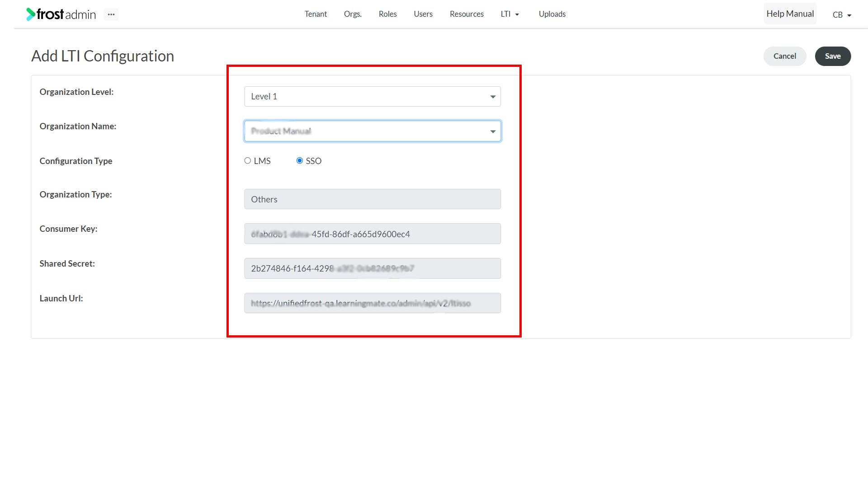The width and height of the screenshot is (868, 488).
Task: Go to Uploads
Action: [x=552, y=14]
